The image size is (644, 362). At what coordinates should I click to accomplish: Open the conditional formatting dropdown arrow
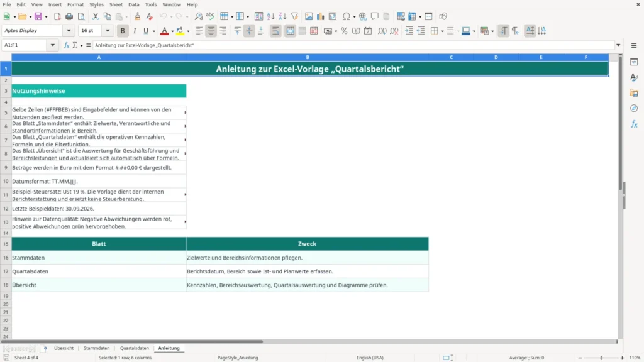point(492,31)
